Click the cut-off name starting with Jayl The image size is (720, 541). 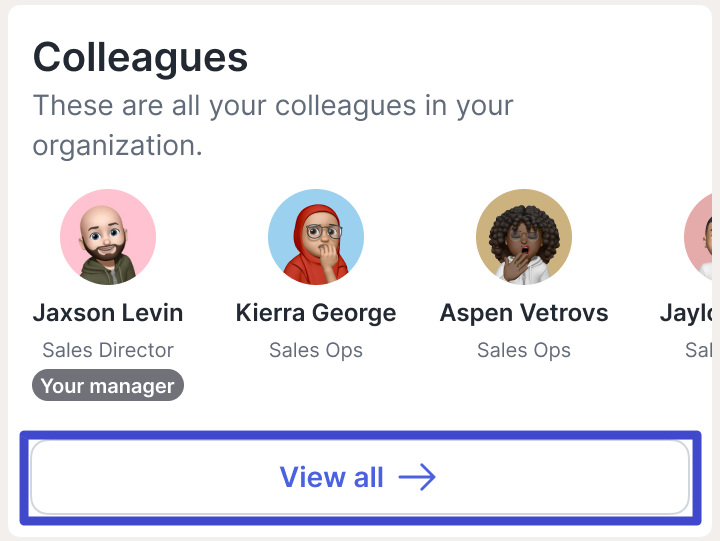[x=688, y=313]
